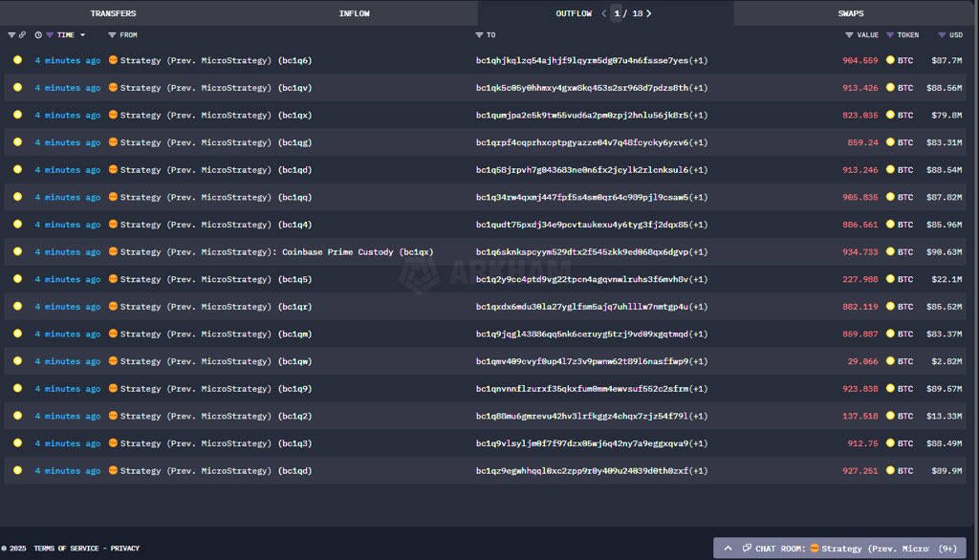Switch to the SWAPS tab

pos(851,13)
